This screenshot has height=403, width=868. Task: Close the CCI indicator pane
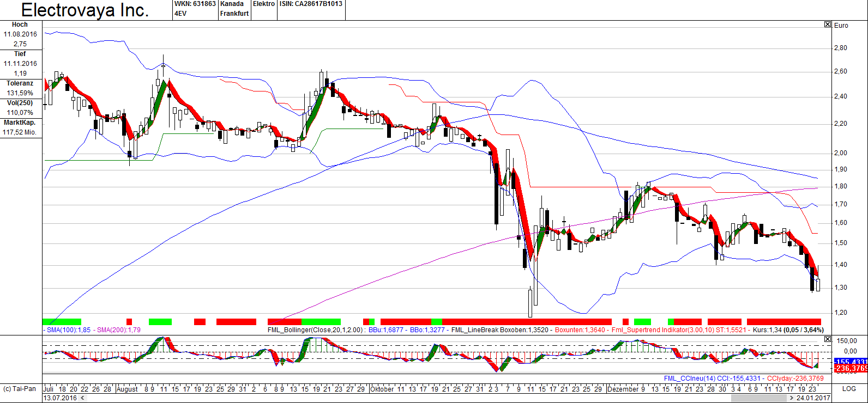coord(828,339)
